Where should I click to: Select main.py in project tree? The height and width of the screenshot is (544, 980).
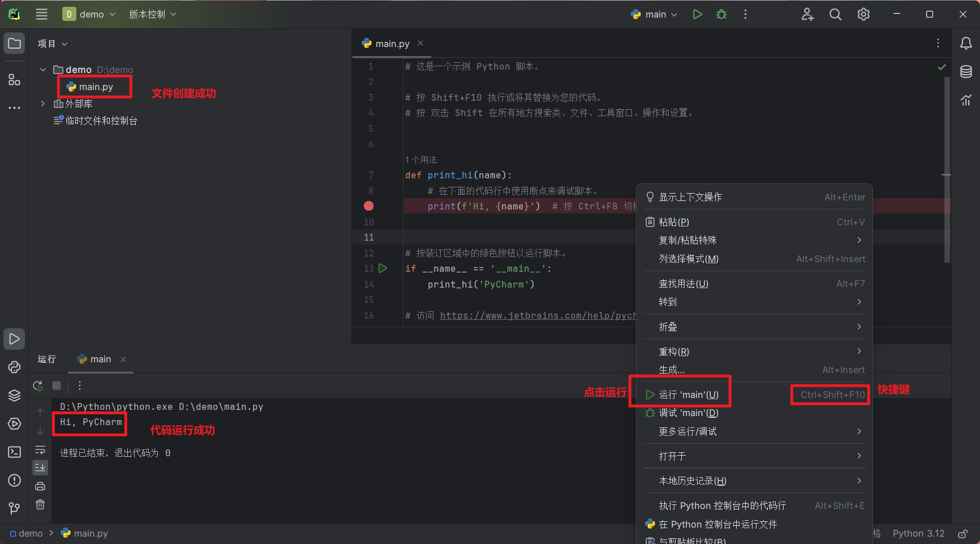pos(91,87)
